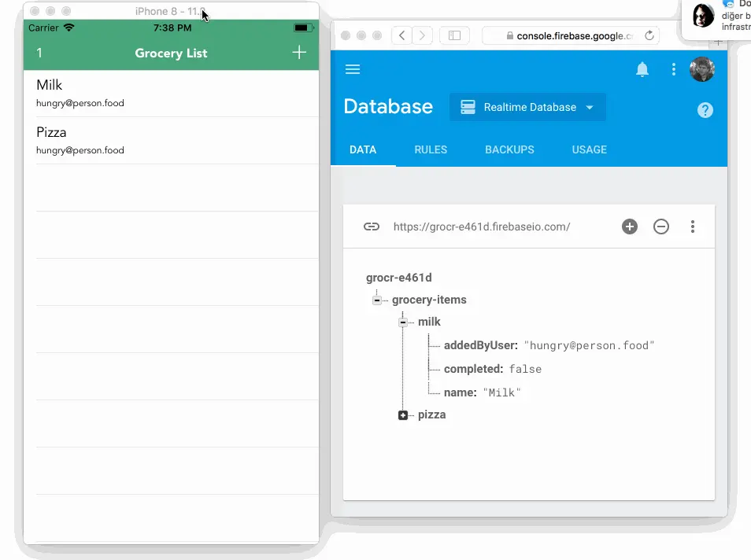Switch to the BACKUPS tab
Image resolution: width=751 pixels, height=560 pixels.
point(509,149)
